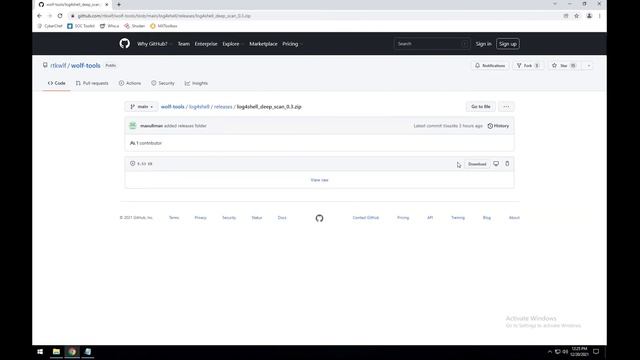Click log4shell in the breadcrumb path
Viewport: 640px width, 360px height.
coord(199,107)
